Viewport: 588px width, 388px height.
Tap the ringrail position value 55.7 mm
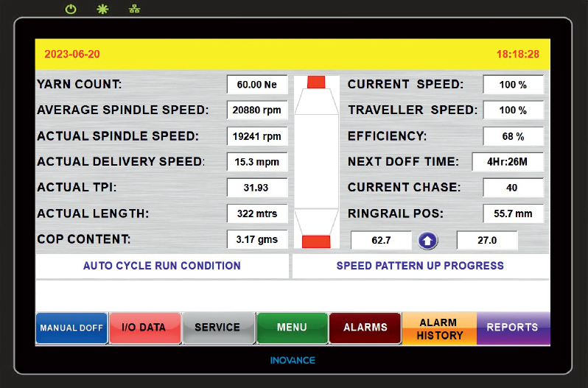pyautogui.click(x=513, y=214)
